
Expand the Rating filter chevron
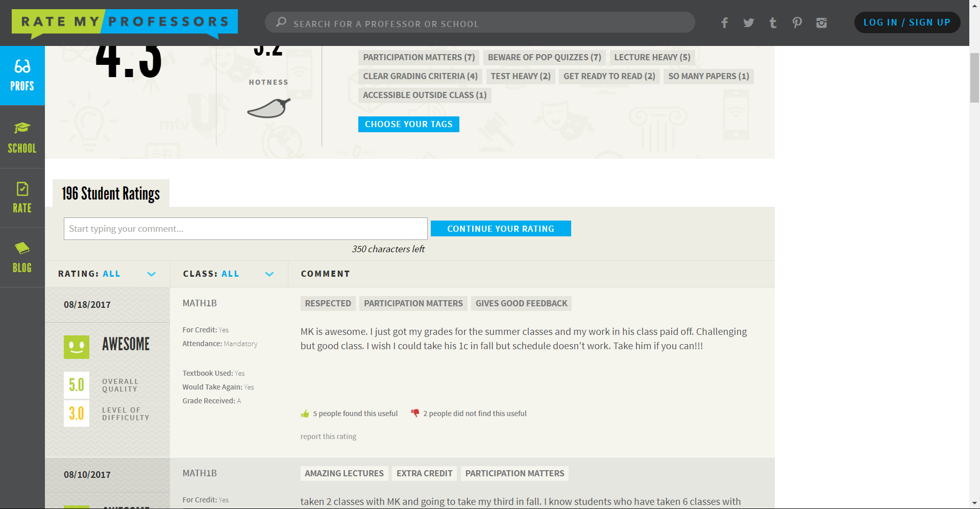[x=151, y=274]
